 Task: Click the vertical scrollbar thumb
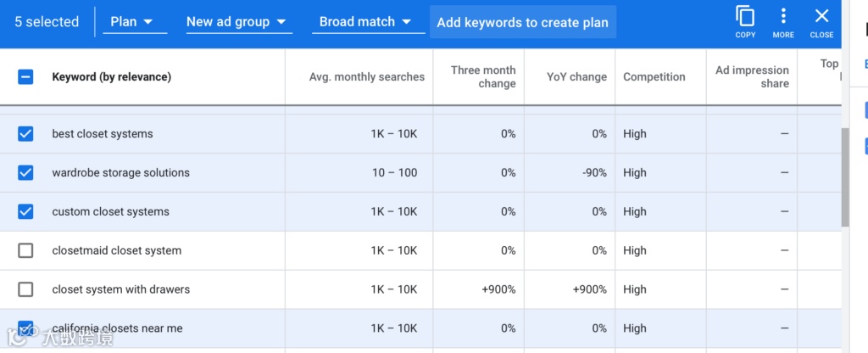coord(844,176)
